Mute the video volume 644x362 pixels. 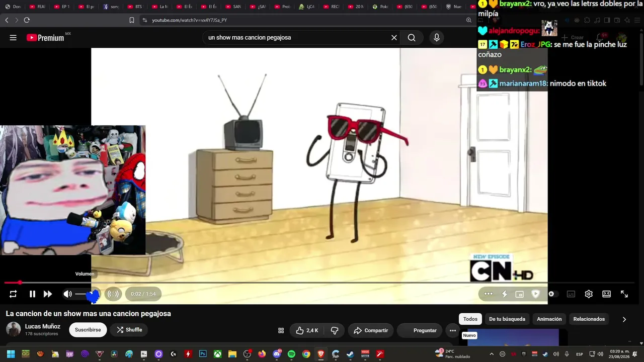pyautogui.click(x=67, y=294)
